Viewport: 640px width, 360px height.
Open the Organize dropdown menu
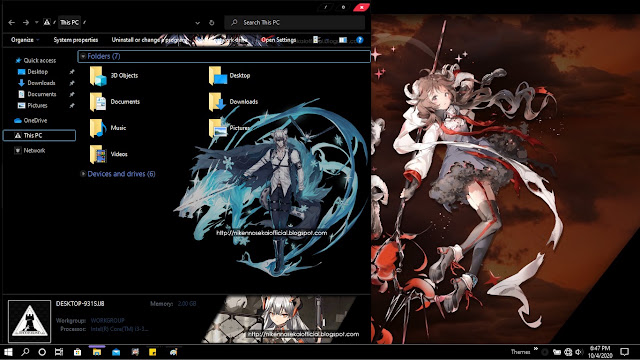(x=25, y=40)
